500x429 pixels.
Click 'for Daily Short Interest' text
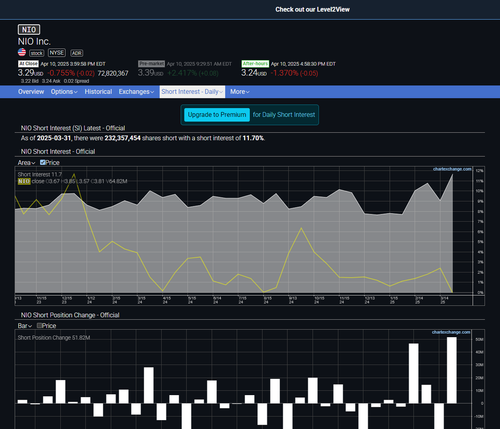(x=284, y=115)
